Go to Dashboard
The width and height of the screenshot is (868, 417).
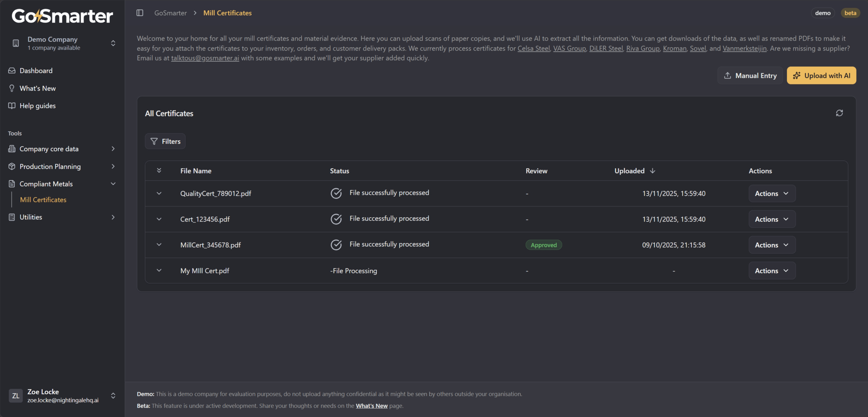(x=36, y=70)
